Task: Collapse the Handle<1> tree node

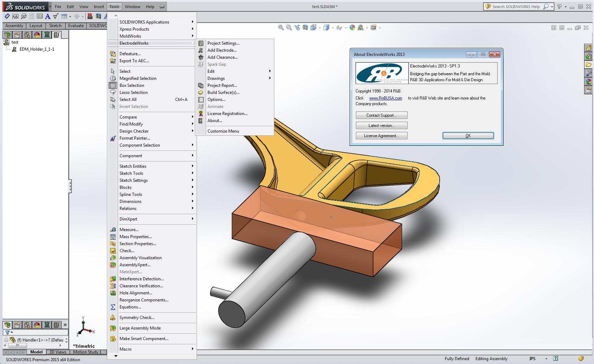Action: (x=6, y=340)
